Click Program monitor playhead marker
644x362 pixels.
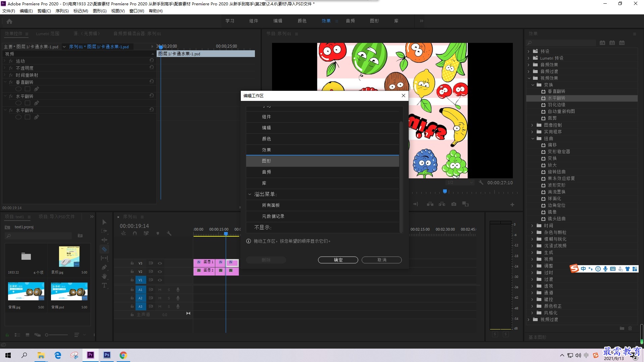pyautogui.click(x=445, y=191)
